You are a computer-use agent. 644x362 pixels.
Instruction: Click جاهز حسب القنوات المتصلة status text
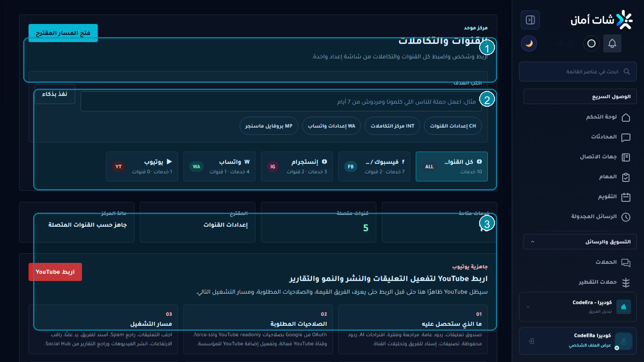[88, 224]
